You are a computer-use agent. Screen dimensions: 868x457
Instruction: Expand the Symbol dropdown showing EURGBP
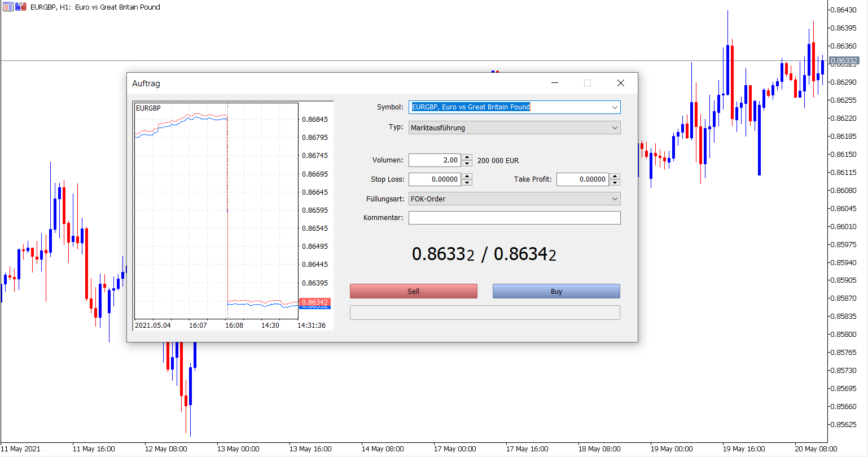pos(514,107)
